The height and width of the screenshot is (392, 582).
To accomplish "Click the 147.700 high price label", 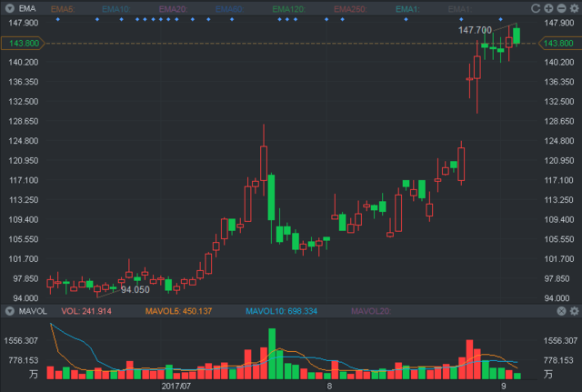I will [475, 30].
